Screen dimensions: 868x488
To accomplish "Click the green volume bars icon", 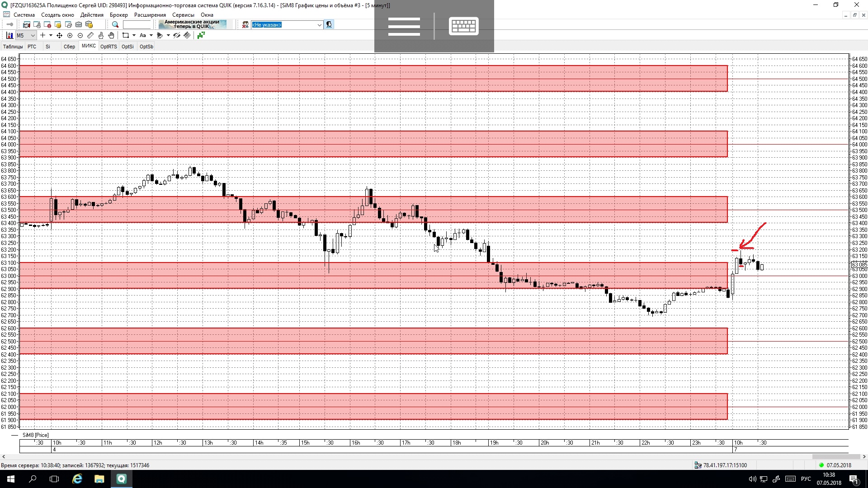I will tap(201, 35).
